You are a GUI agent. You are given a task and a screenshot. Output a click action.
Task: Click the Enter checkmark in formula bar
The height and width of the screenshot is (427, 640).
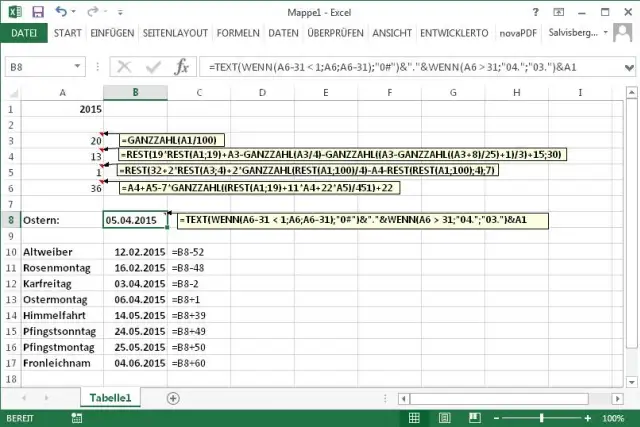click(x=153, y=67)
